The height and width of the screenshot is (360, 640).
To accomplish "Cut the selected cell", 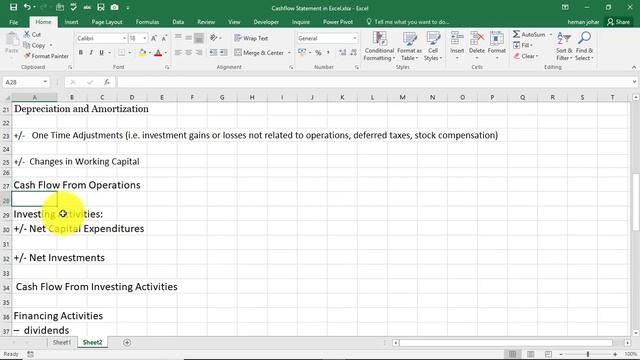I will [32, 35].
